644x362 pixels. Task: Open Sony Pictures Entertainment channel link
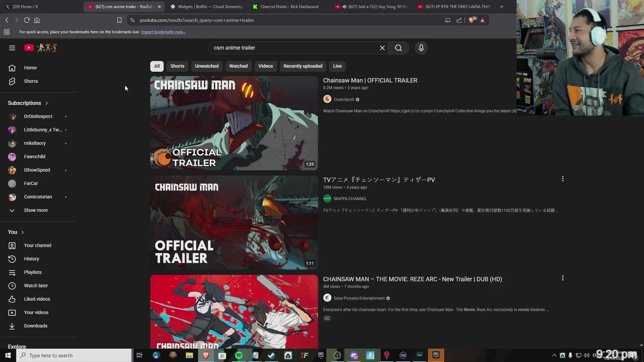click(x=359, y=298)
